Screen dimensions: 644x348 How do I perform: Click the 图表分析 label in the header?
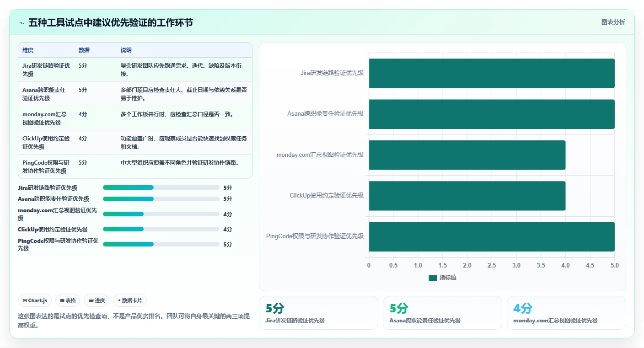613,22
